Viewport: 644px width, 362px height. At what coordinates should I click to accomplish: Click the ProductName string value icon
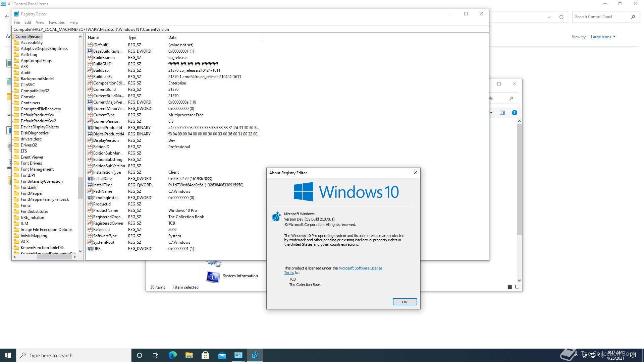click(x=90, y=210)
